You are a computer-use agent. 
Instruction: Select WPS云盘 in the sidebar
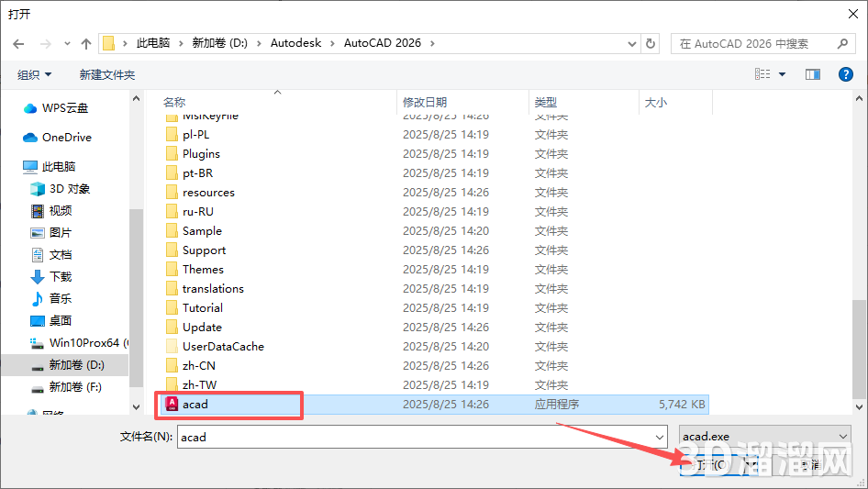[64, 107]
